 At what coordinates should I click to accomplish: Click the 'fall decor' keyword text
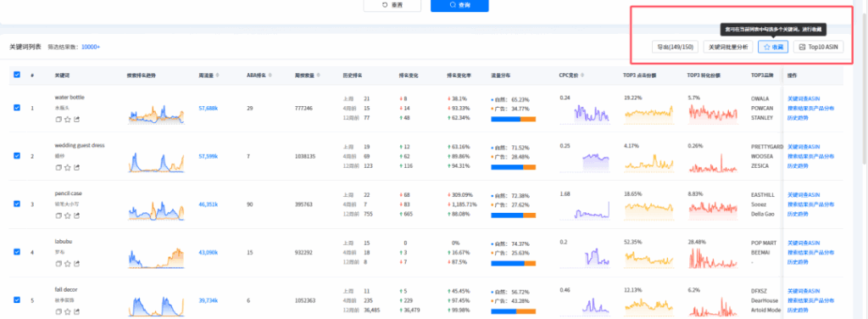[66, 289]
